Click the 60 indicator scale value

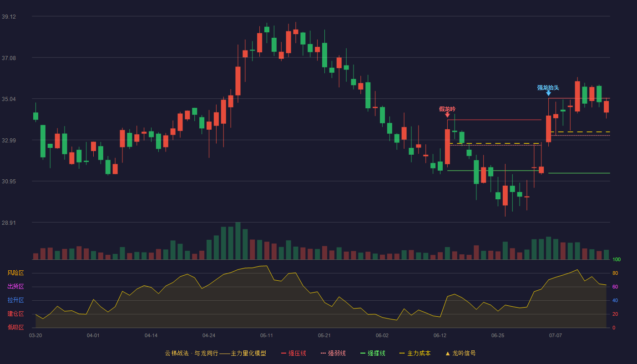(615, 287)
